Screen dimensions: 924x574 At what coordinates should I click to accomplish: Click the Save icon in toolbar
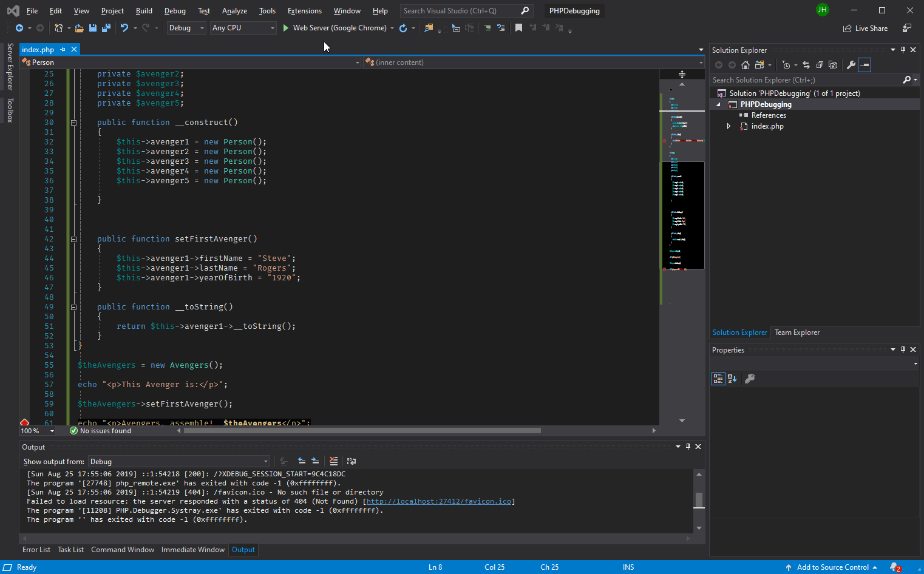point(93,28)
